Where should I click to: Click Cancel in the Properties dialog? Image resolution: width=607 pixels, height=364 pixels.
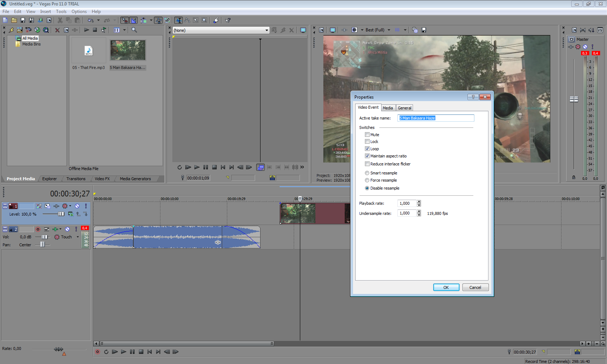(x=475, y=287)
